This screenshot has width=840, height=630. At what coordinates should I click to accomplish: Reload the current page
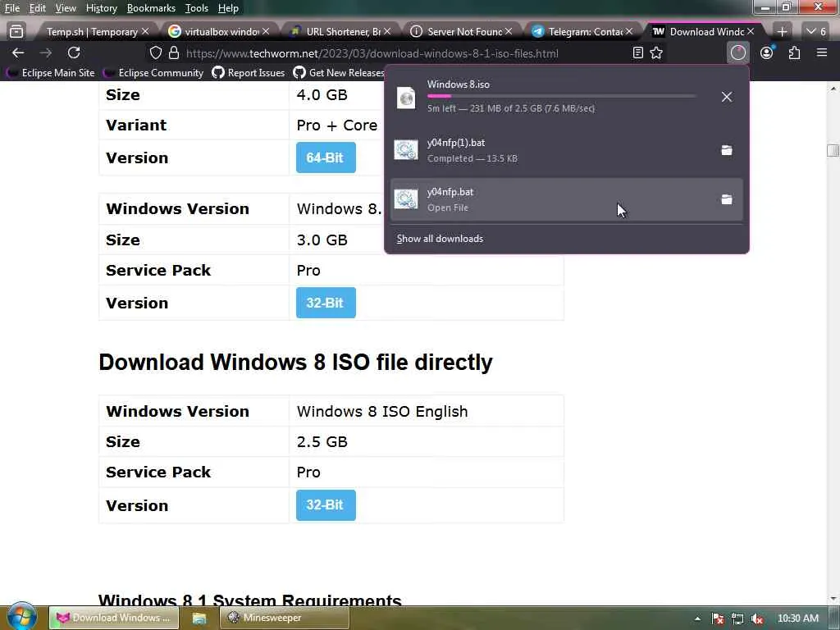pos(74,52)
